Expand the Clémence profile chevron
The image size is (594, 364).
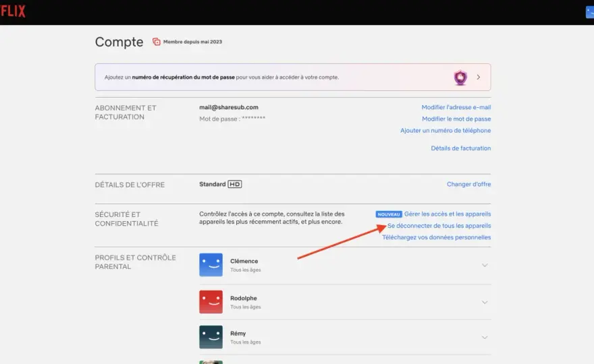pos(485,265)
